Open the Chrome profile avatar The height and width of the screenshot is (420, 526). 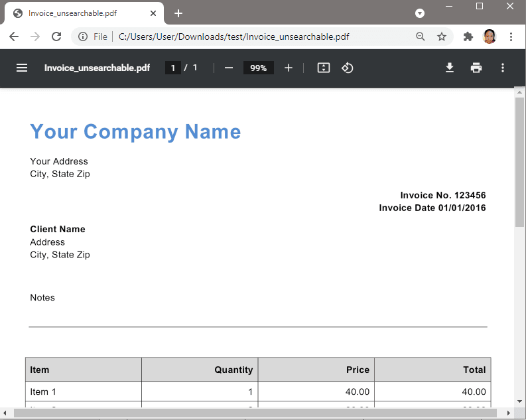coord(490,37)
